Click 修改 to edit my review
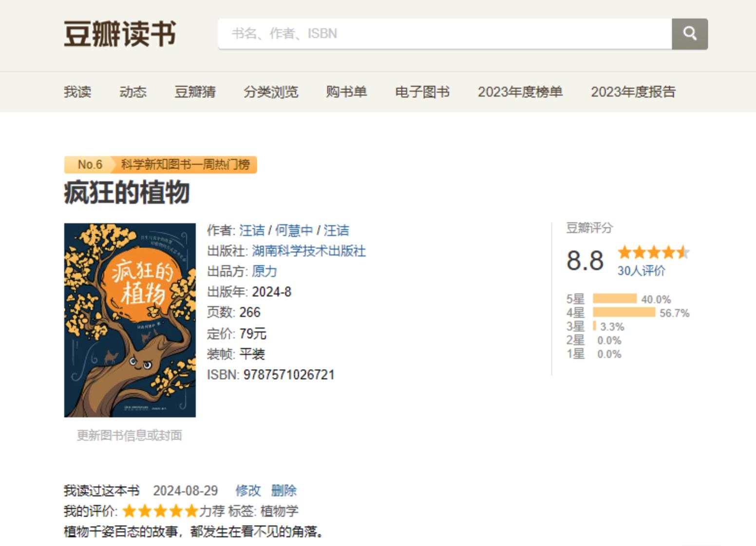Image resolution: width=756 pixels, height=546 pixels. (x=248, y=490)
